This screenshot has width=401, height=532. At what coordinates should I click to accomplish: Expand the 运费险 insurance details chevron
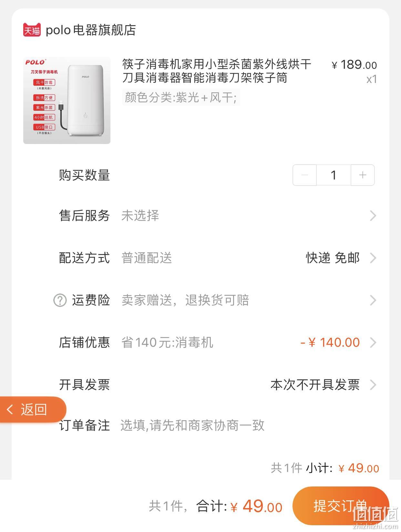pyautogui.click(x=373, y=300)
